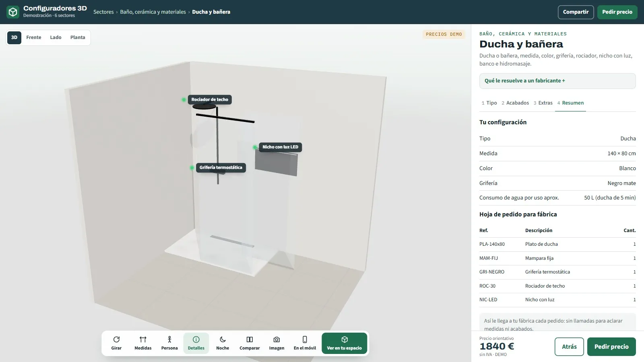Viewport: 644px width, 362px height.
Task: Click the GRI-NEGRO reference cell
Action: pos(492,272)
